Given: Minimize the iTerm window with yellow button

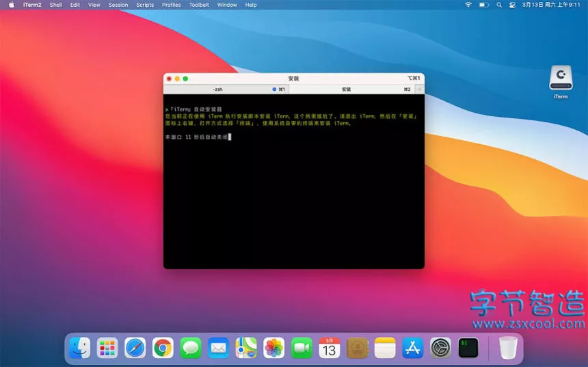Looking at the screenshot, I should (x=177, y=79).
